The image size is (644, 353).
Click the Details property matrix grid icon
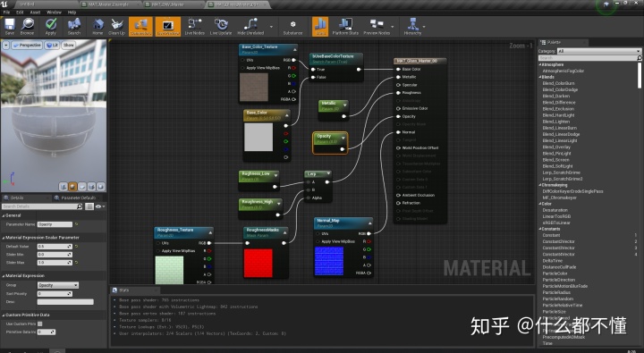pyautogui.click(x=89, y=206)
